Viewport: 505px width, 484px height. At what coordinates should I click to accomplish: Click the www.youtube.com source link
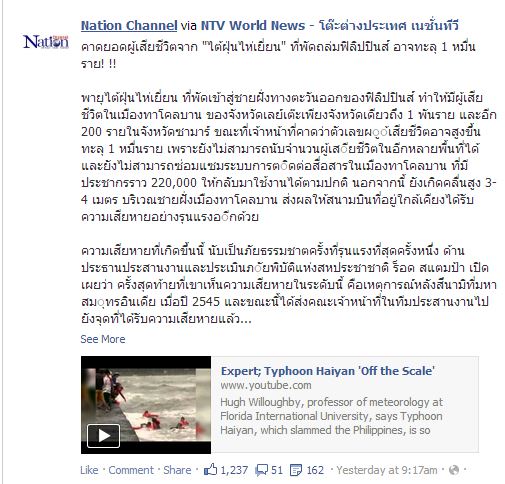pyautogui.click(x=266, y=385)
